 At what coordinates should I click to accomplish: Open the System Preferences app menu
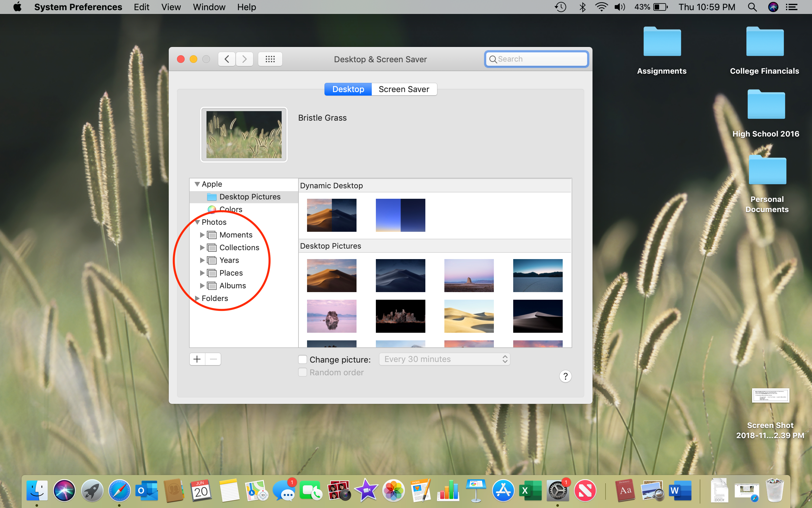click(78, 7)
